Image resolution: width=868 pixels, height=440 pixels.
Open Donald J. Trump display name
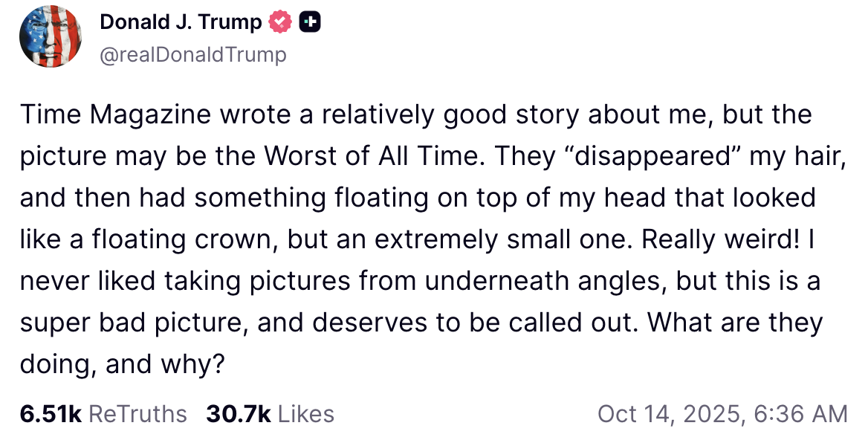[181, 23]
